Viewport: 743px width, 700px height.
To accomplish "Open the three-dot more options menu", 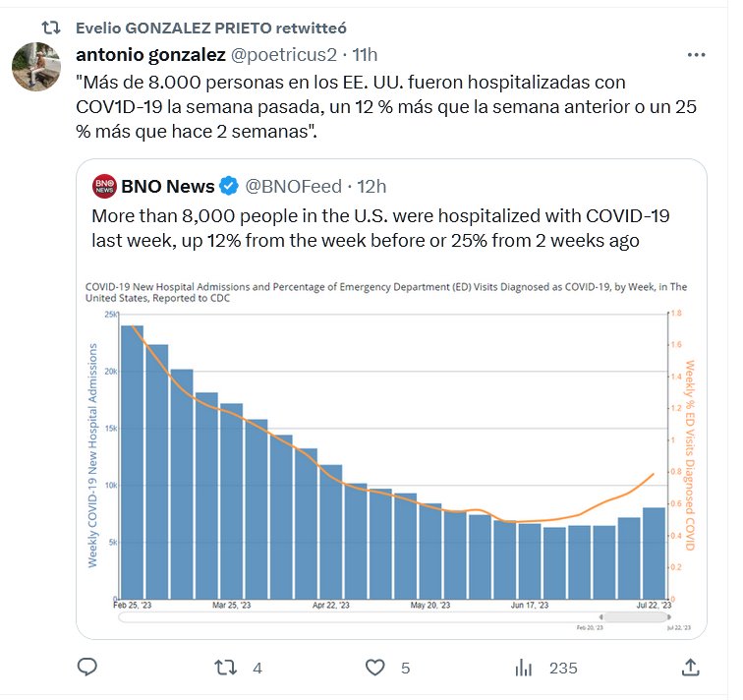I will point(696,54).
